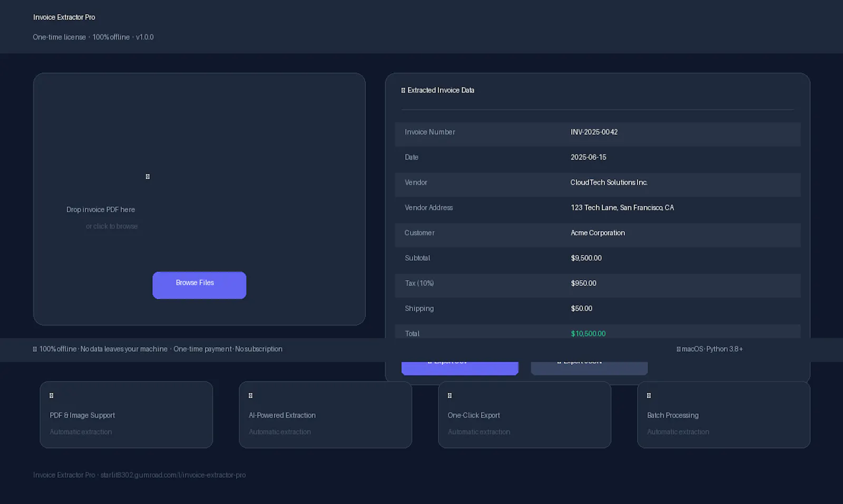Screen dimensions: 843x504
Task: Select the $50.00 shipping amount
Action: coord(582,309)
